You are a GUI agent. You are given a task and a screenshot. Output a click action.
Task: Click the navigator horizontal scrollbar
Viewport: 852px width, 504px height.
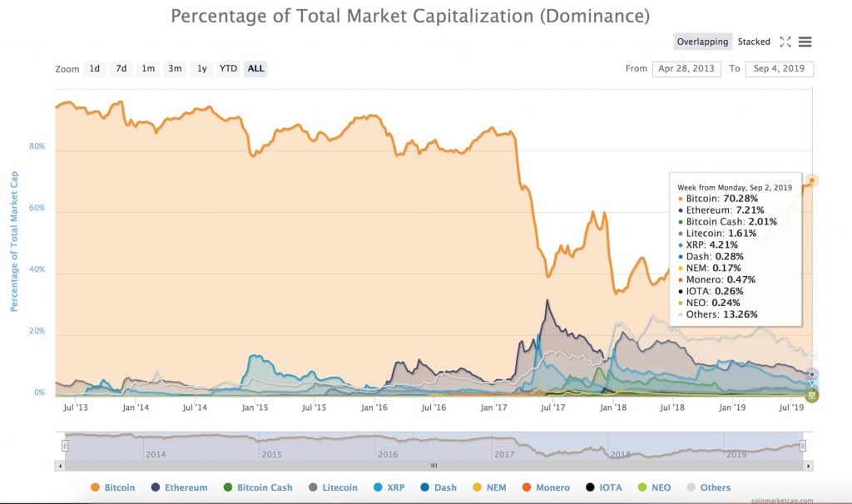(x=433, y=466)
